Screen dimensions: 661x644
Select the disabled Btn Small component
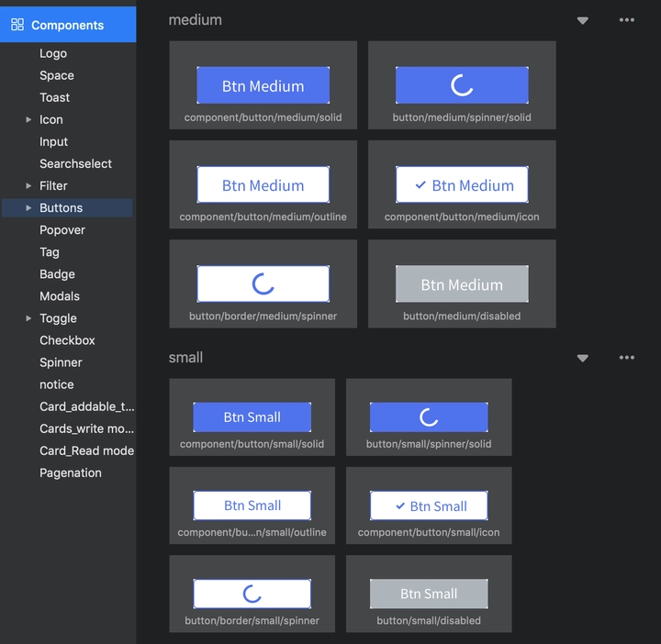point(429,594)
